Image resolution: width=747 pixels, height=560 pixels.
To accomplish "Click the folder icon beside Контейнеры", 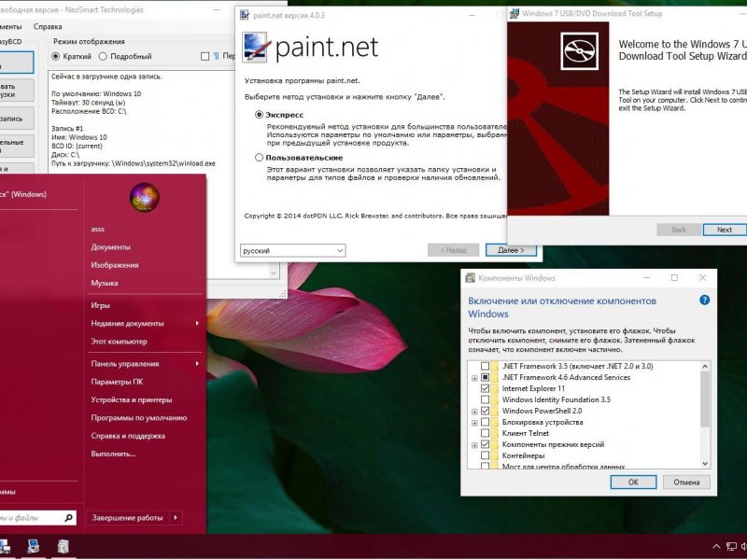I will (x=495, y=455).
